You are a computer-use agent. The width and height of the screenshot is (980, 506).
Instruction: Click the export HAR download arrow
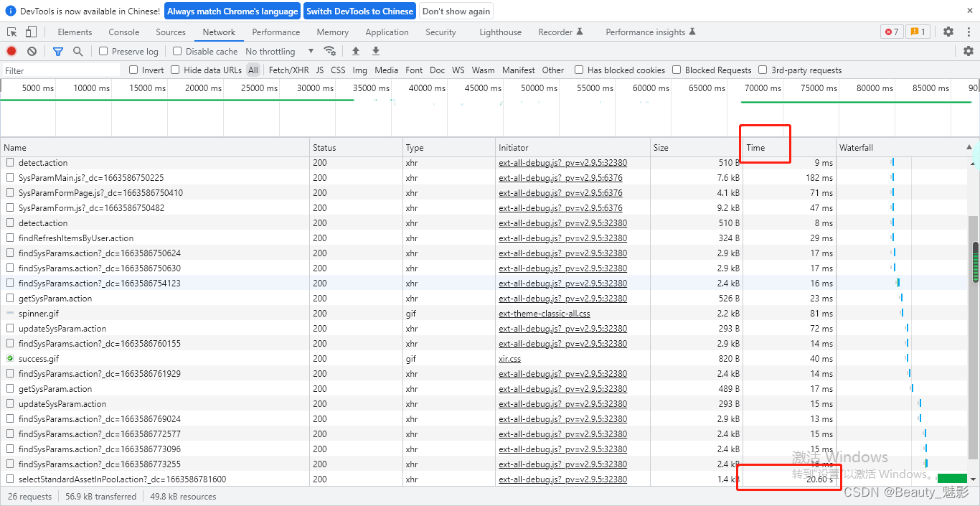tap(376, 52)
